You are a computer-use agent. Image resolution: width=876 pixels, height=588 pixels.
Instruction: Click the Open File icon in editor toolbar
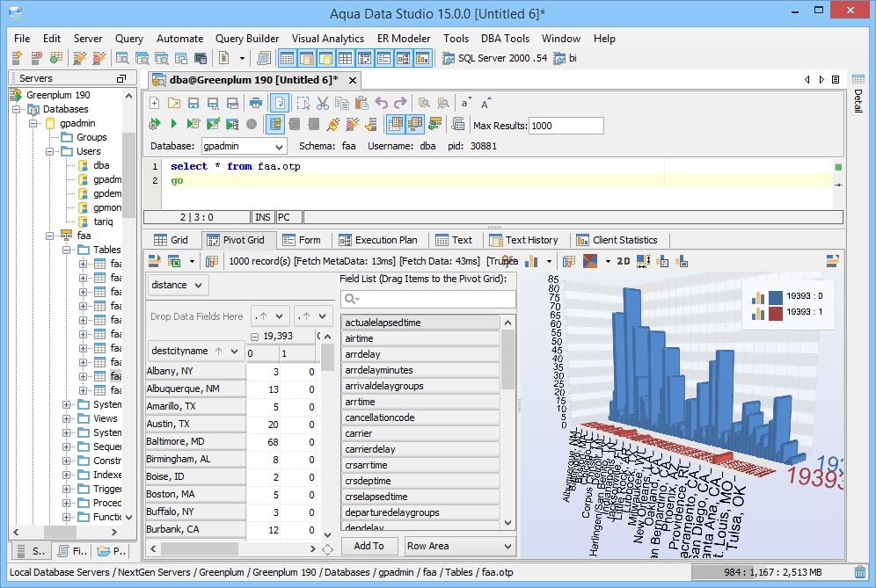(174, 104)
